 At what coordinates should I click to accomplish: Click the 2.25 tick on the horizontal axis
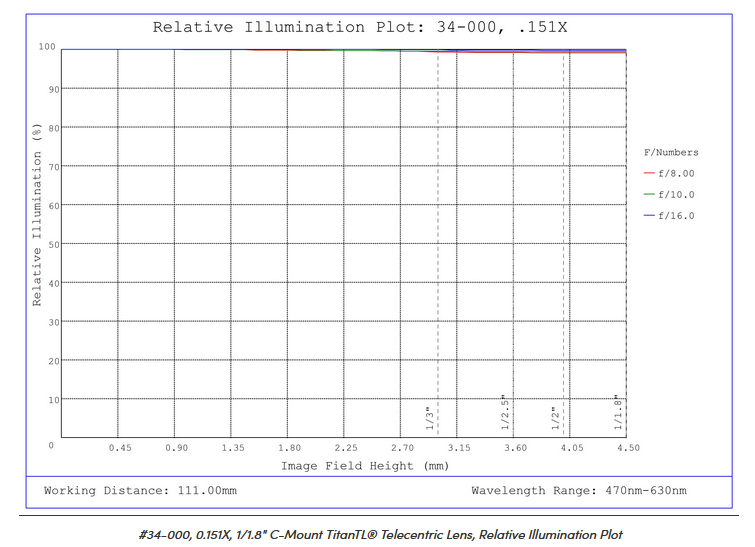pos(346,448)
